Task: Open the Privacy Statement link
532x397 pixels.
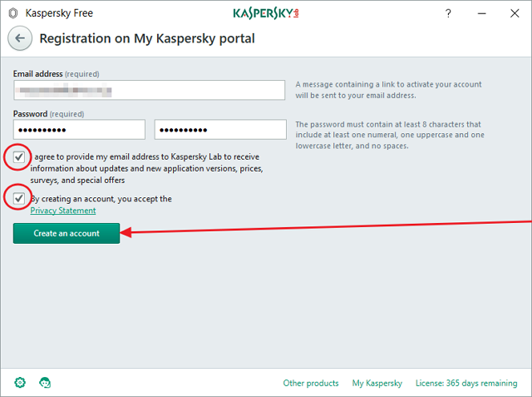Action: (x=63, y=211)
